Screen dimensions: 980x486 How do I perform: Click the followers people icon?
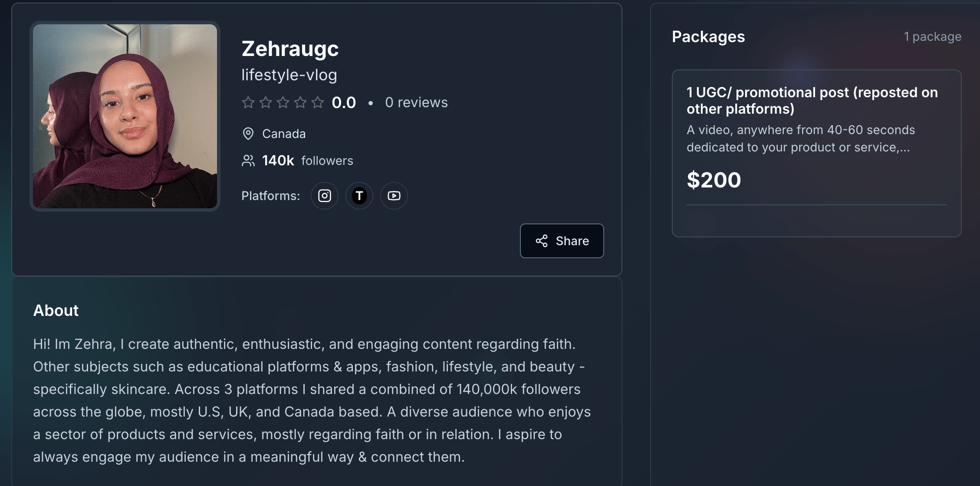[x=248, y=161]
